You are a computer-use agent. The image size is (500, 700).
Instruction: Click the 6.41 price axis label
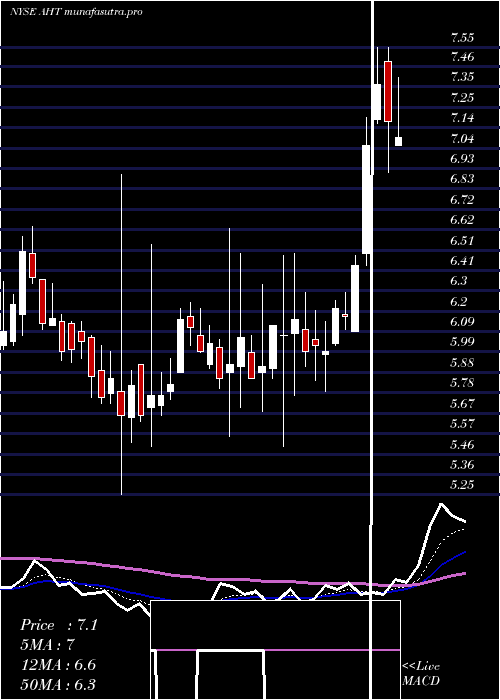(462, 260)
